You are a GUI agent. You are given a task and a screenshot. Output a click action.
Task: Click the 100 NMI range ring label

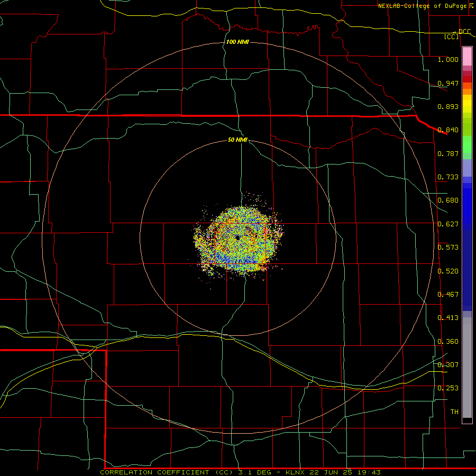point(237,42)
